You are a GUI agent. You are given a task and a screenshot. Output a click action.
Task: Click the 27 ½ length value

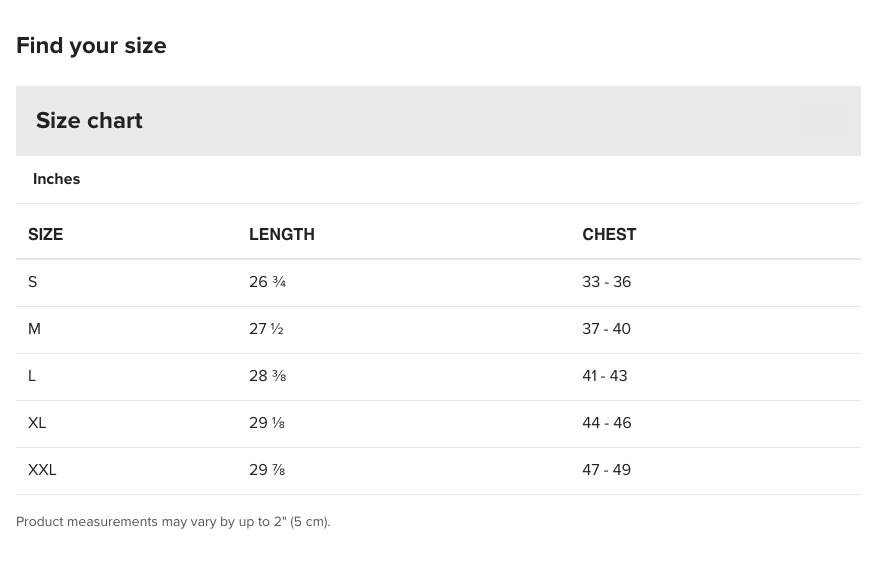point(266,329)
